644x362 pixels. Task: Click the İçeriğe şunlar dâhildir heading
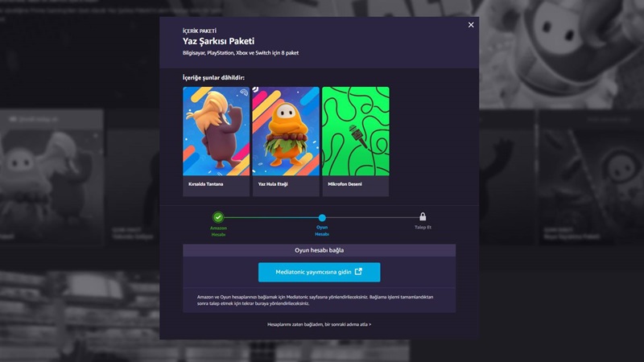click(x=213, y=77)
